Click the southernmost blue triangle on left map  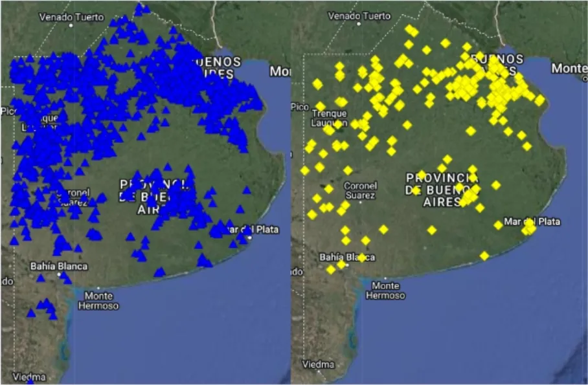click(30, 313)
